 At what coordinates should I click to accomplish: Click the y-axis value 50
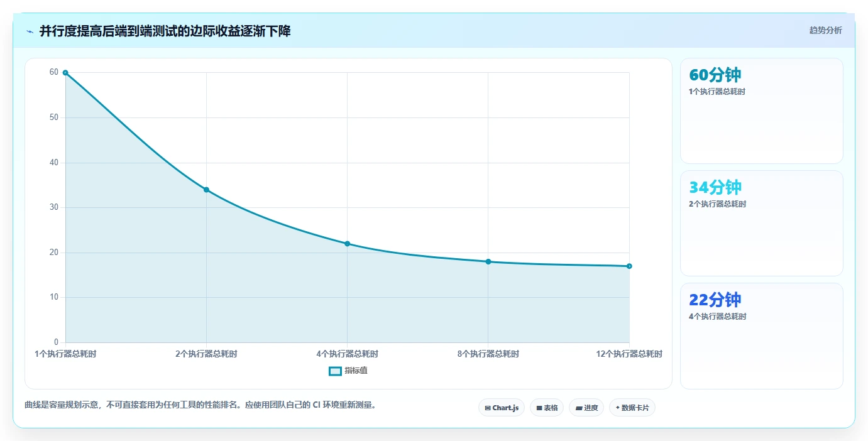54,117
